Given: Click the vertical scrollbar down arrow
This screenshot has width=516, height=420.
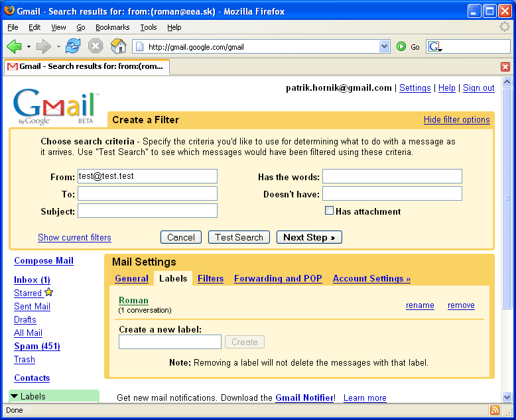Looking at the screenshot, I should [507, 397].
